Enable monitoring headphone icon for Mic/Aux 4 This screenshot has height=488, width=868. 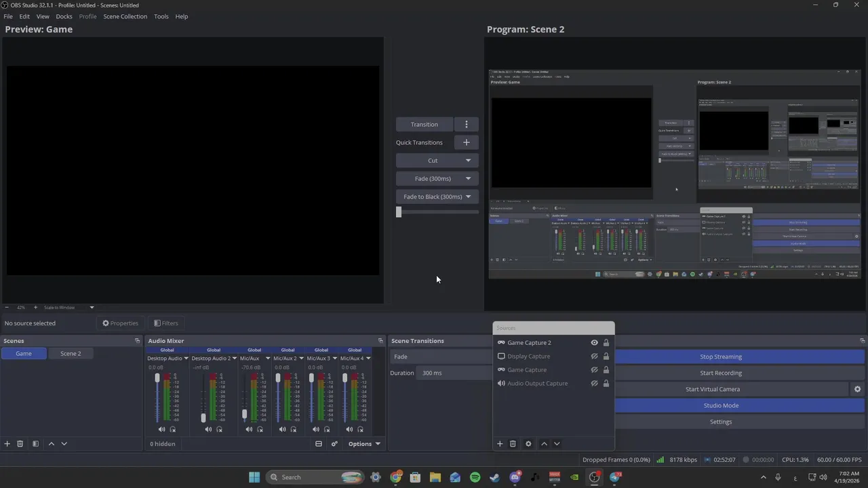click(x=360, y=429)
